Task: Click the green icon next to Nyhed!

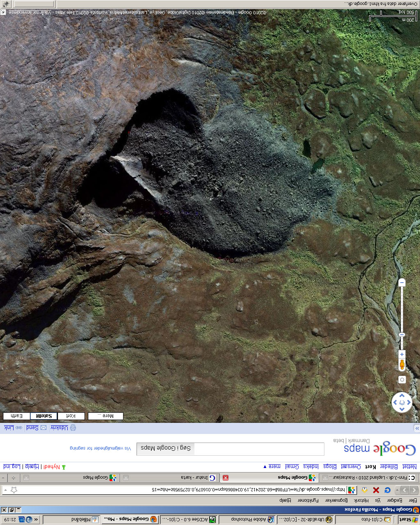Action: [64, 467]
